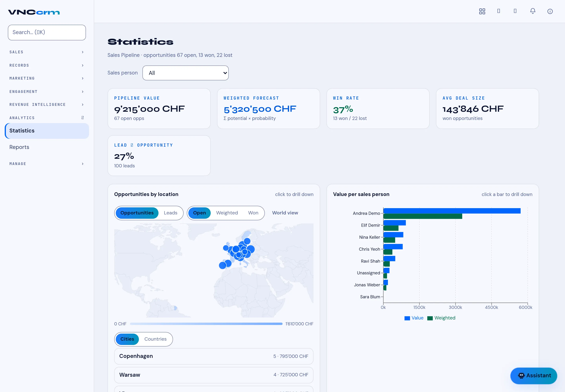Select the Statistics menu item

[x=47, y=131]
